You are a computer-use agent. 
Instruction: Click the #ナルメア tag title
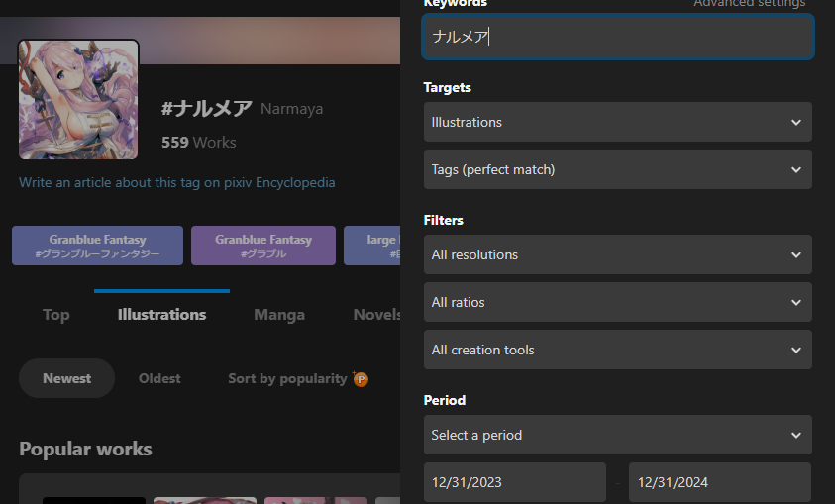pyautogui.click(x=207, y=109)
